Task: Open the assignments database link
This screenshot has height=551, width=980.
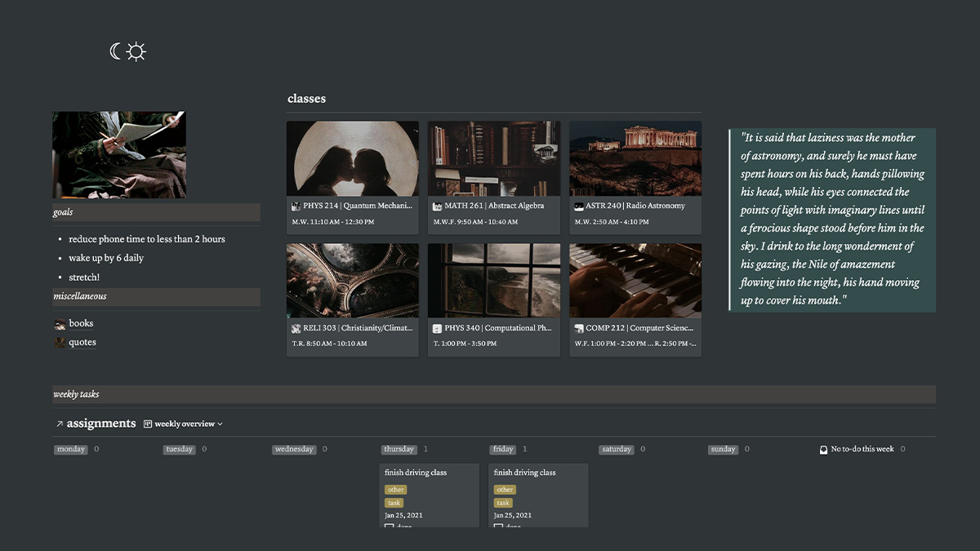Action: point(101,424)
